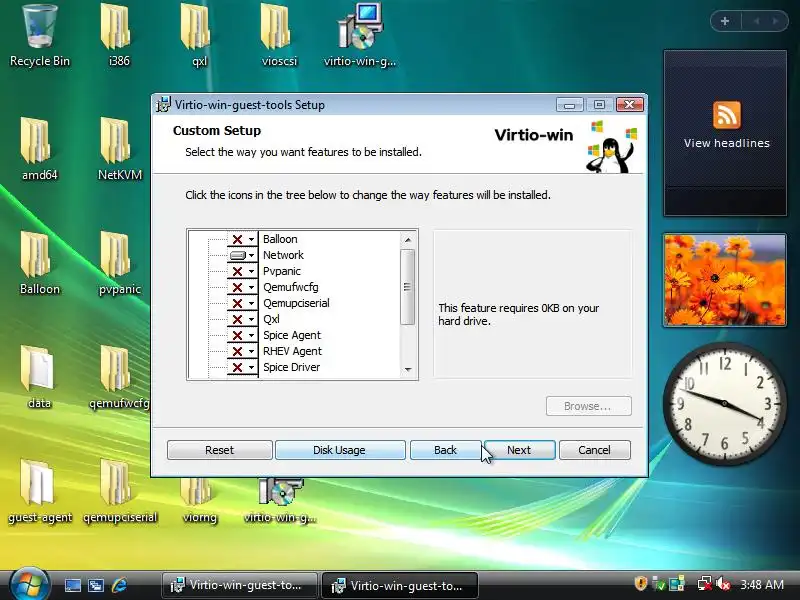The image size is (800, 600).
Task: Click the scroll up arrow in feature tree
Action: point(408,239)
